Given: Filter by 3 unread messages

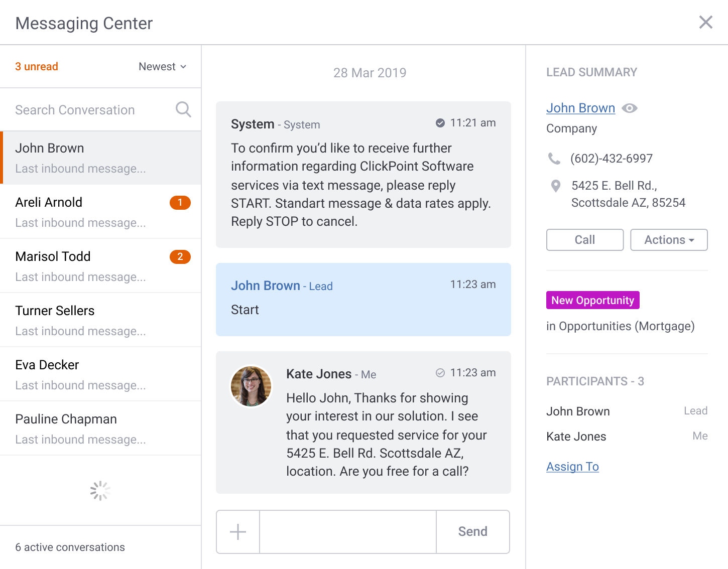Looking at the screenshot, I should pos(37,67).
